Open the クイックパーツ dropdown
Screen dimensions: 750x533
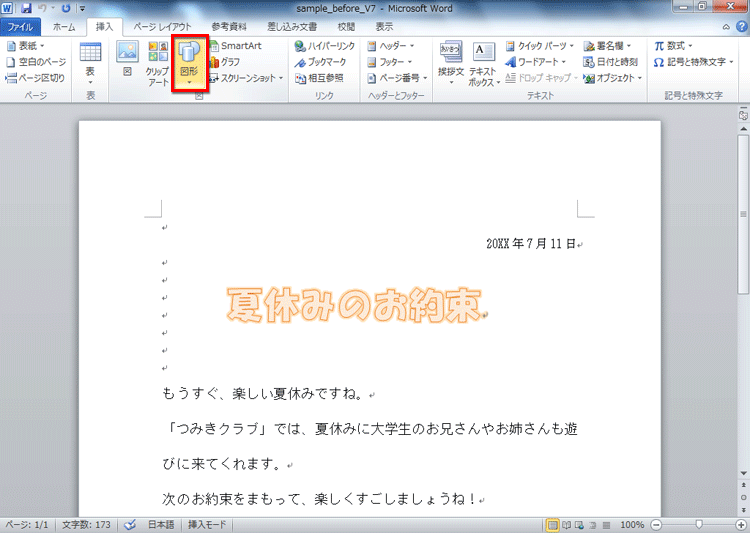coord(540,46)
